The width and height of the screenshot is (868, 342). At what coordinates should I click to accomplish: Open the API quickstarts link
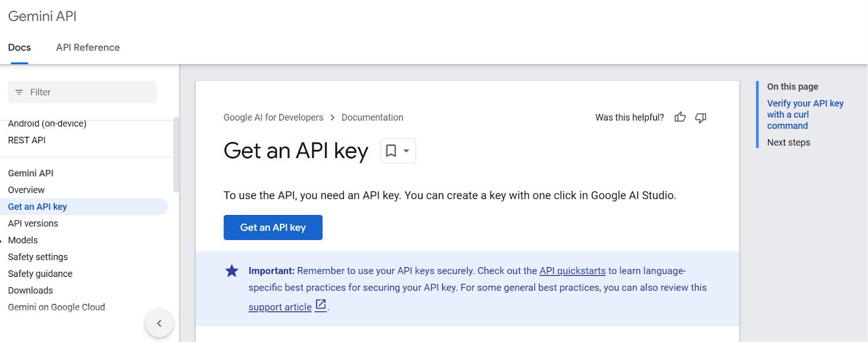572,271
